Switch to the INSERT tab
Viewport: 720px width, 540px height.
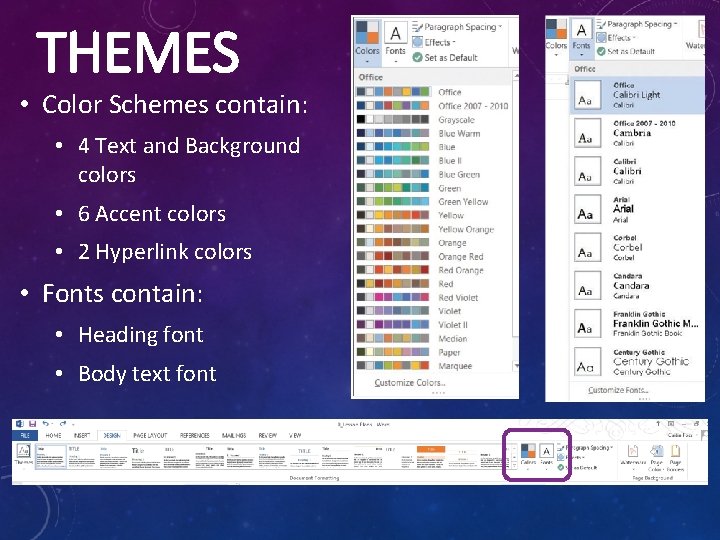(x=82, y=435)
